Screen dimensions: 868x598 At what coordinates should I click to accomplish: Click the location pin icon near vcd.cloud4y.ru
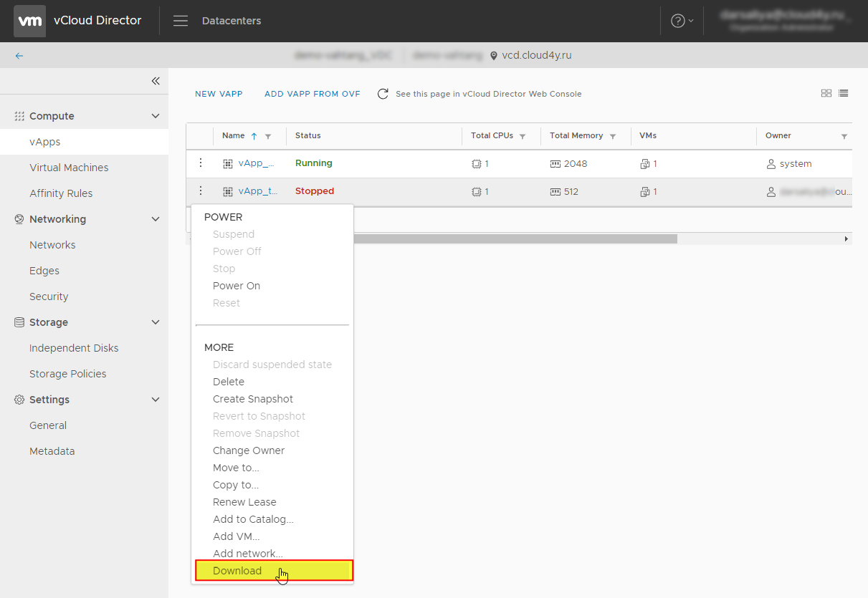click(494, 56)
